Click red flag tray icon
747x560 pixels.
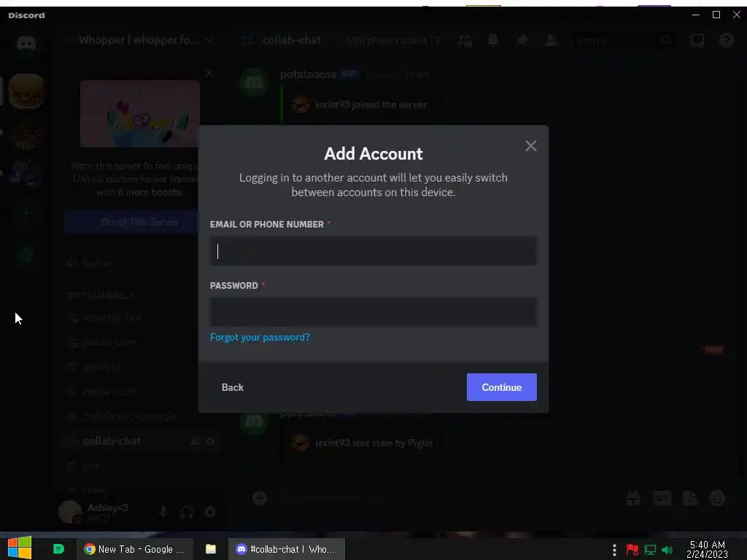click(x=632, y=550)
